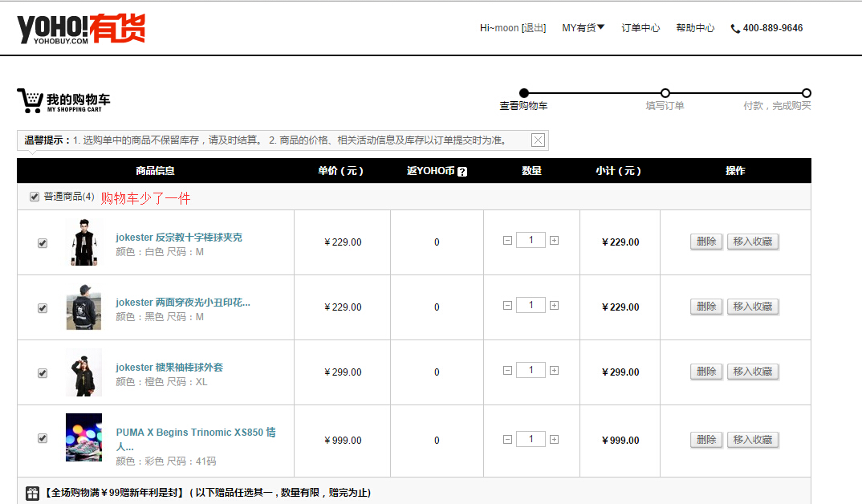Click the 颜色：彩色 尺码：41码 text
The width and height of the screenshot is (862, 504).
click(x=166, y=461)
